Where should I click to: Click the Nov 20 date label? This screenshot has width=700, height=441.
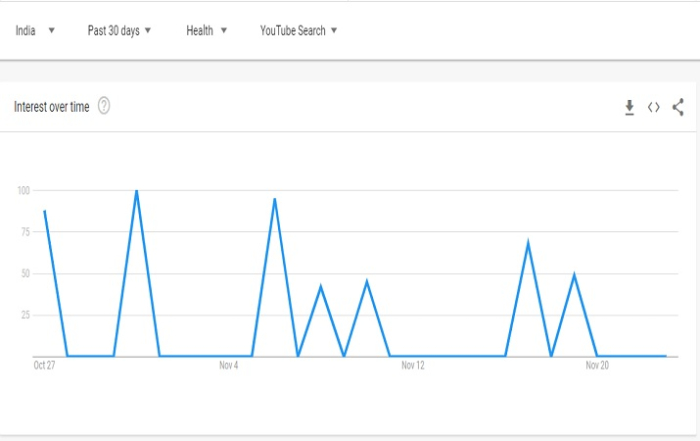point(597,366)
